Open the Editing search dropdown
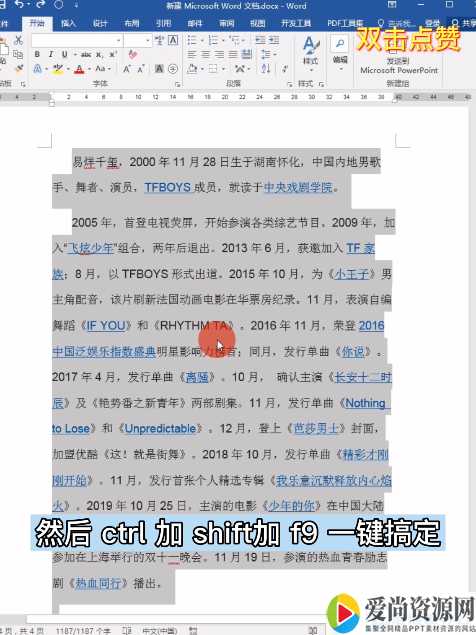This screenshot has height=635, width=476. 340,53
